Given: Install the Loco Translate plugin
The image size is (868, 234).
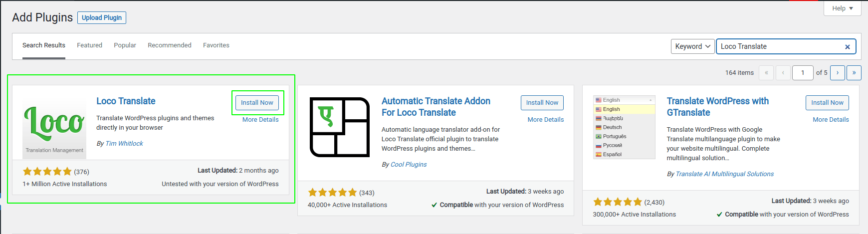Looking at the screenshot, I should [257, 103].
